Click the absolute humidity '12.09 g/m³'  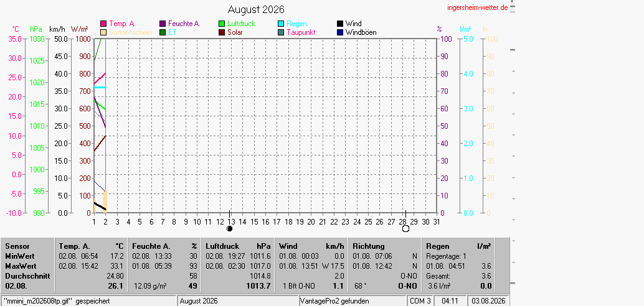click(x=150, y=286)
